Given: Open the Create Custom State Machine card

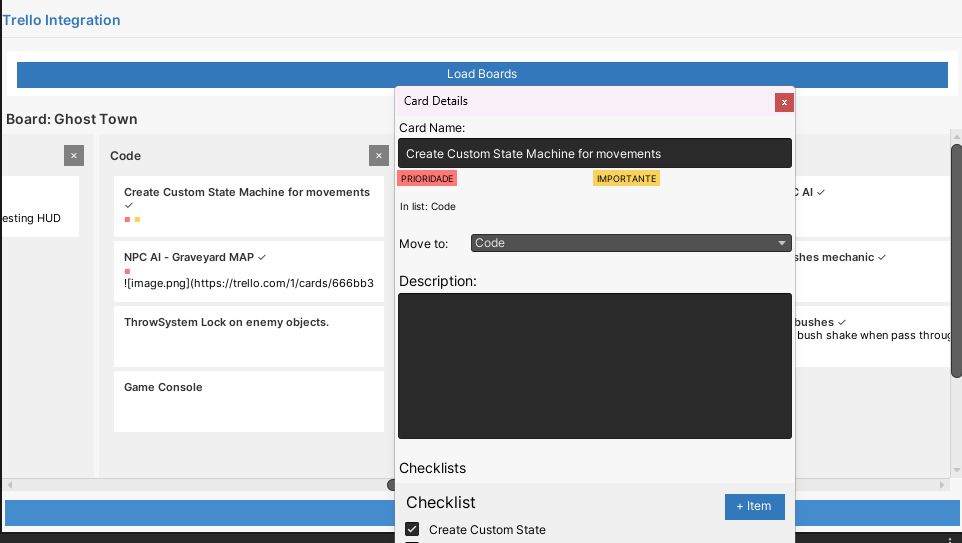Looking at the screenshot, I should pos(248,206).
